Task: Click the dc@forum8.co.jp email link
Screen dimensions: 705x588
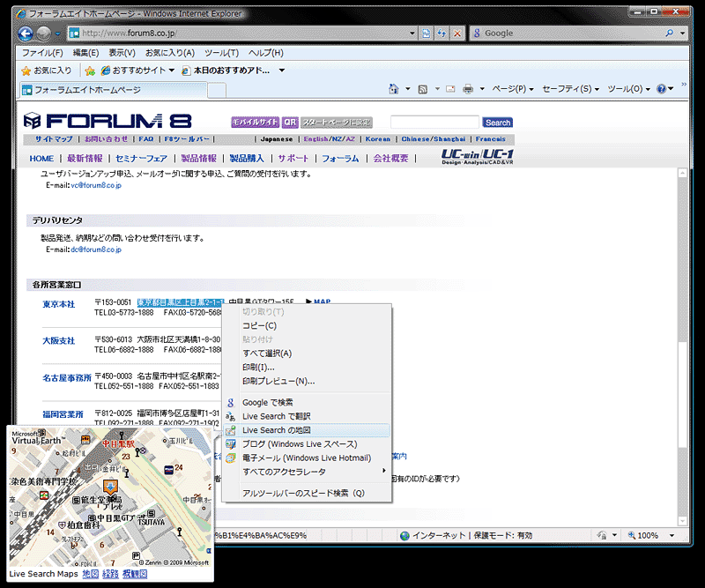Action: click(96, 249)
